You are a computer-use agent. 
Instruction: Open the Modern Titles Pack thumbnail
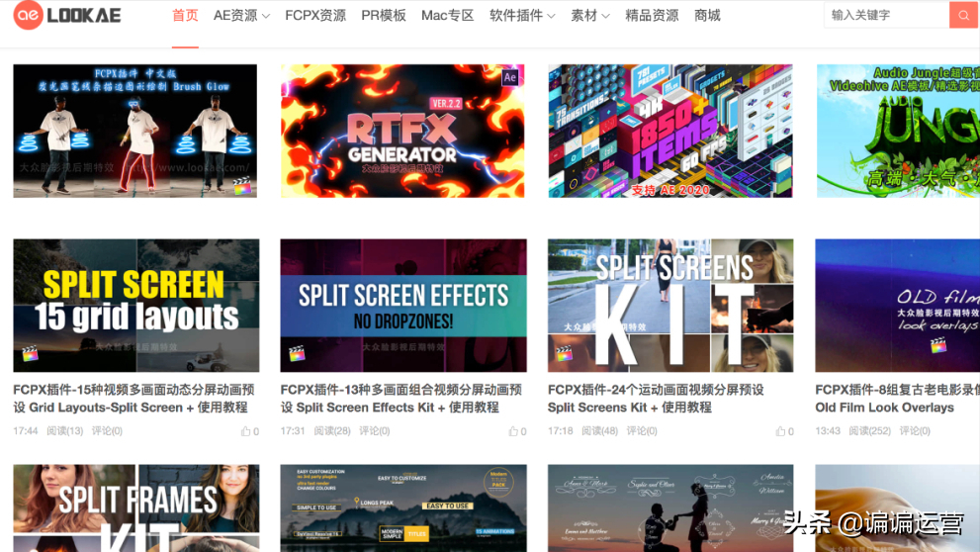pos(403,508)
